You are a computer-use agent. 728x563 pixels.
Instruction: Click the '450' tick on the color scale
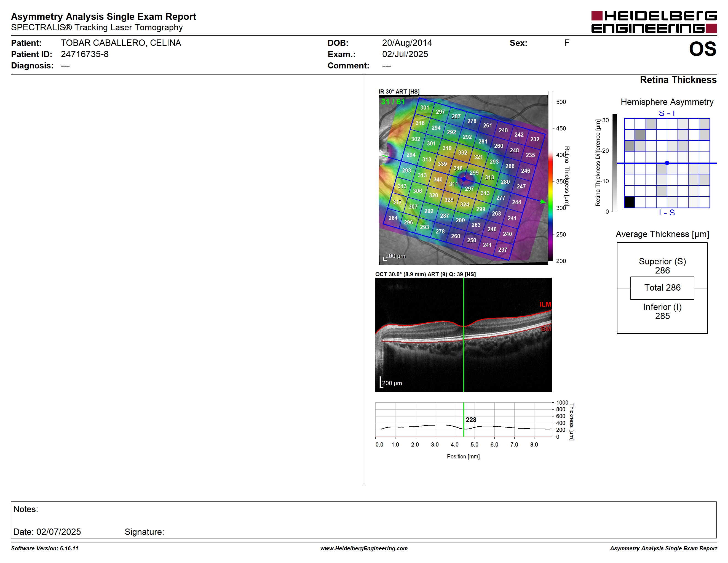(561, 128)
